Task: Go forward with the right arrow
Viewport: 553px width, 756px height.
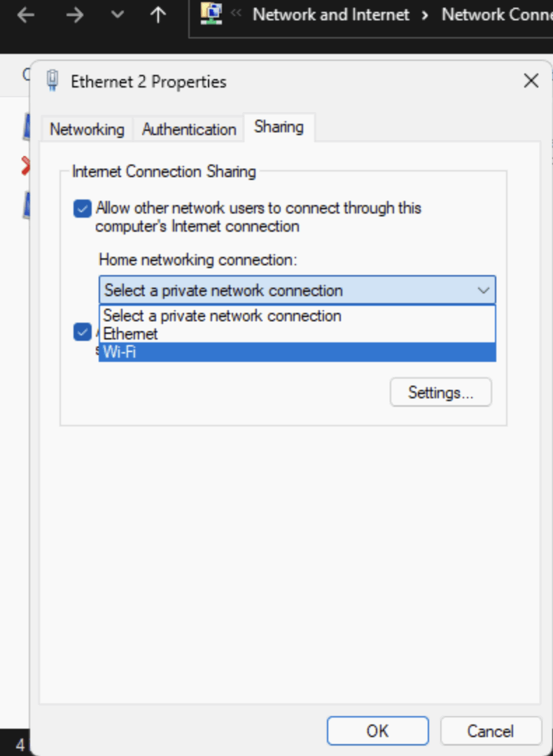Action: coord(75,15)
